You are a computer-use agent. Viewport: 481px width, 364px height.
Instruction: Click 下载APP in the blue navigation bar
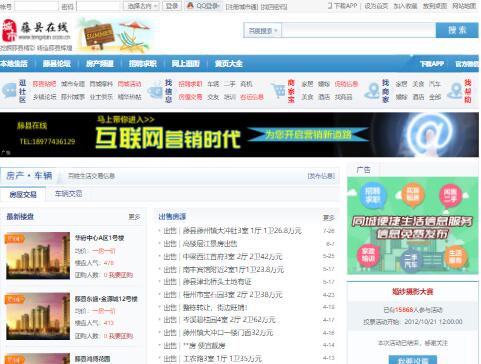click(x=432, y=64)
